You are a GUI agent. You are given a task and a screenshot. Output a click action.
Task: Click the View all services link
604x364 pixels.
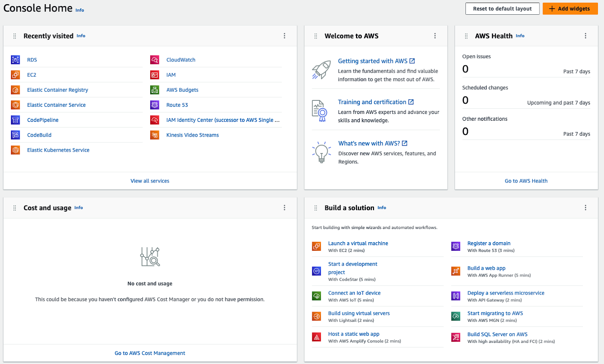pos(150,181)
